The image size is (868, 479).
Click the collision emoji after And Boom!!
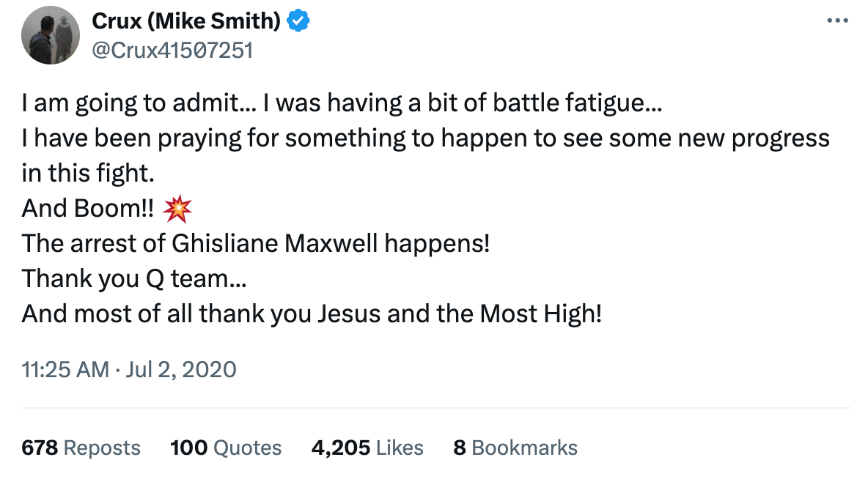[178, 208]
